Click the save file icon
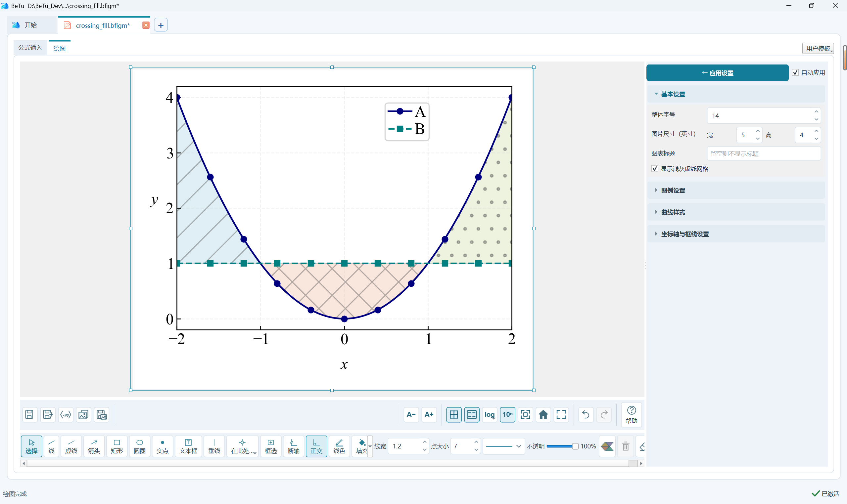The image size is (847, 504). tap(29, 414)
